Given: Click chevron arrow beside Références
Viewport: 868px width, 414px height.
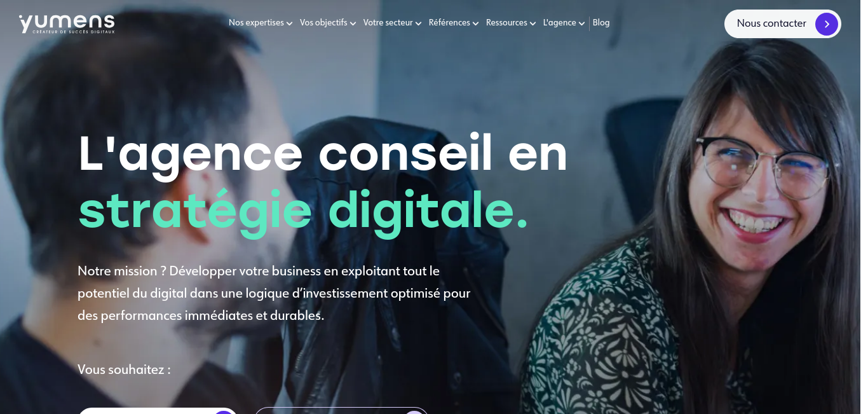Looking at the screenshot, I should pyautogui.click(x=475, y=24).
